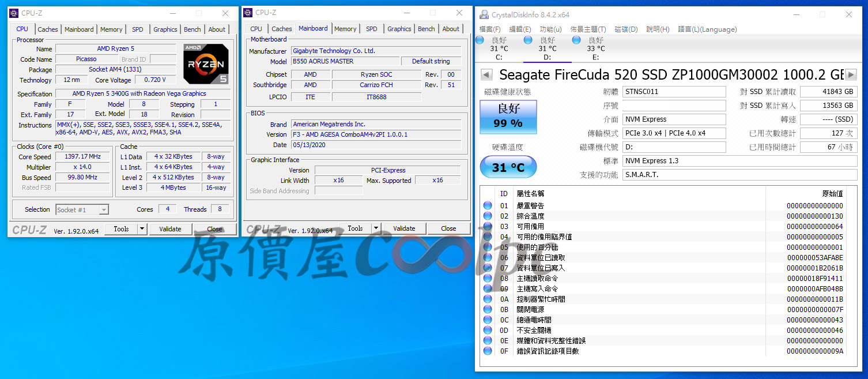Open the 檔案(F) menu
Image resolution: width=868 pixels, height=379 pixels.
tap(490, 29)
